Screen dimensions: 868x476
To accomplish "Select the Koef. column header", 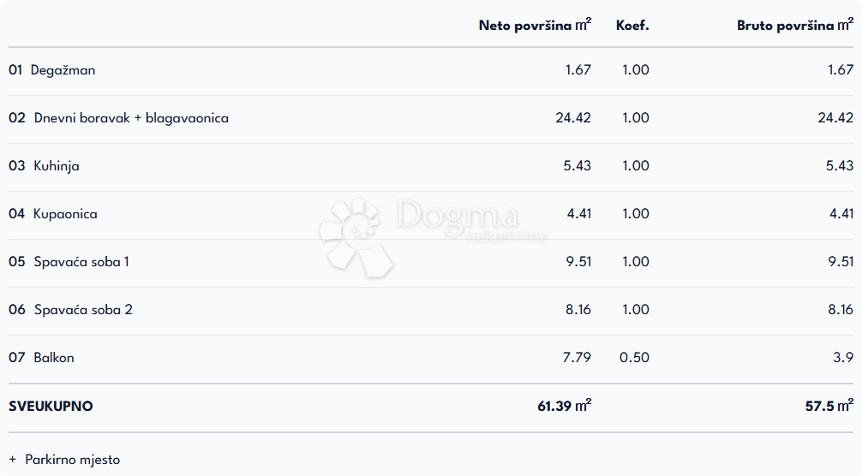I will point(632,25).
